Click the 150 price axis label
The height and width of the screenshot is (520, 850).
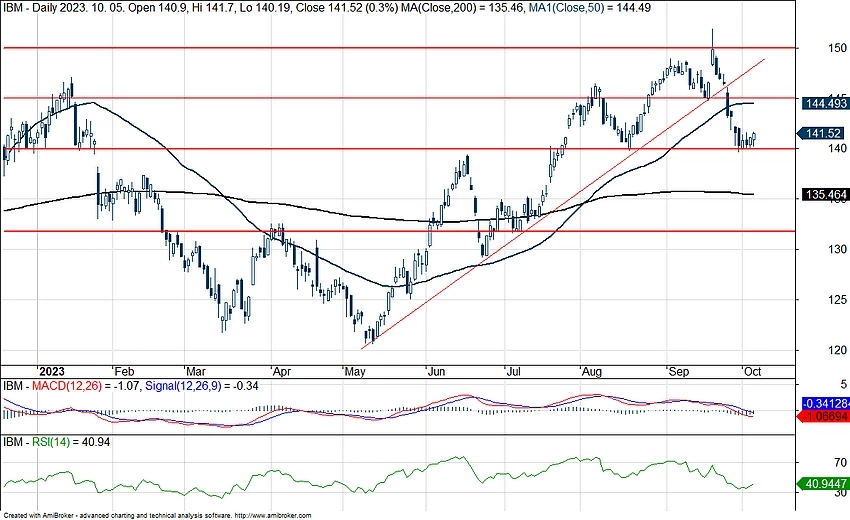(837, 48)
